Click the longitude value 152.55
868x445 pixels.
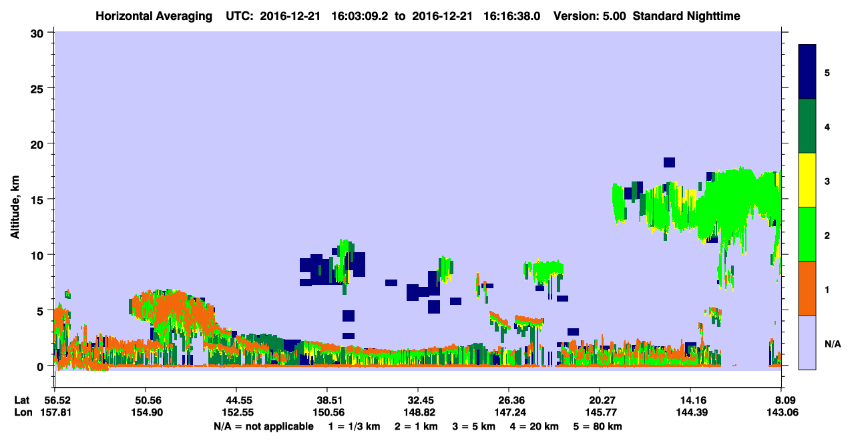[236, 413]
